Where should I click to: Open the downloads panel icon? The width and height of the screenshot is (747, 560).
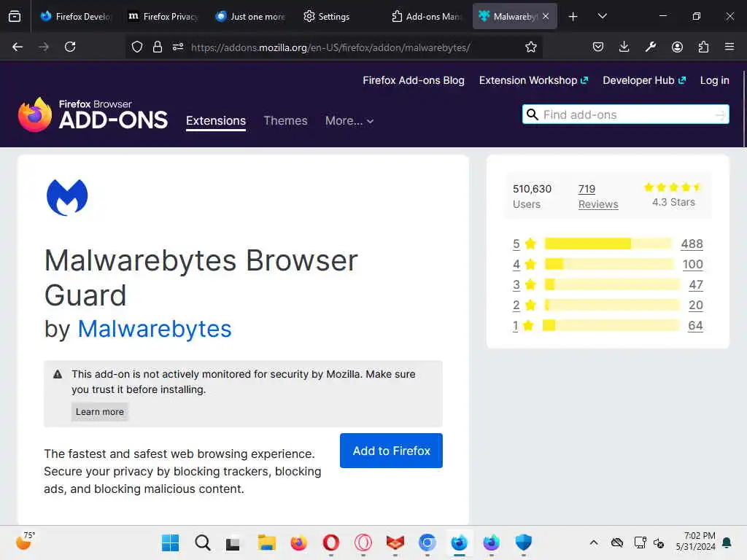[624, 47]
